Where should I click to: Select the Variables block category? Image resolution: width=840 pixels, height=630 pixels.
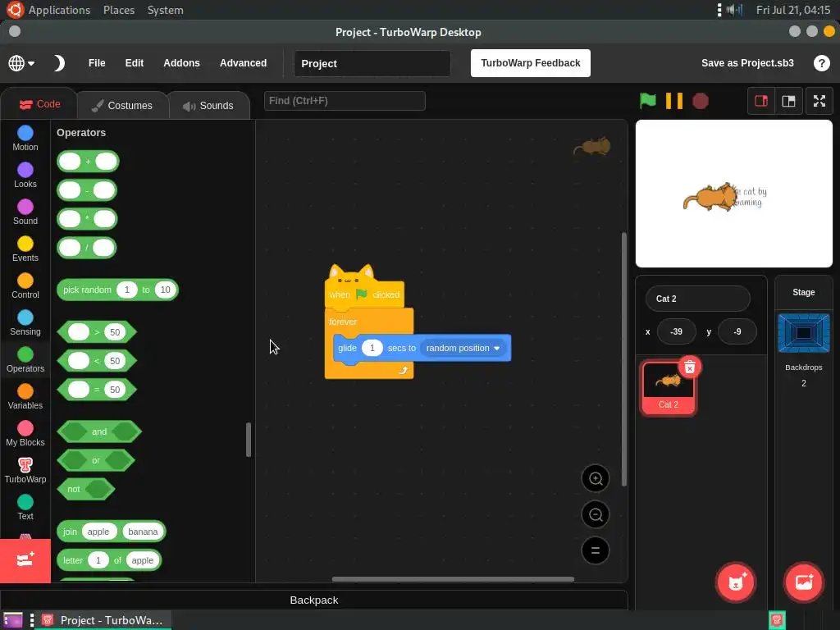[x=25, y=397]
